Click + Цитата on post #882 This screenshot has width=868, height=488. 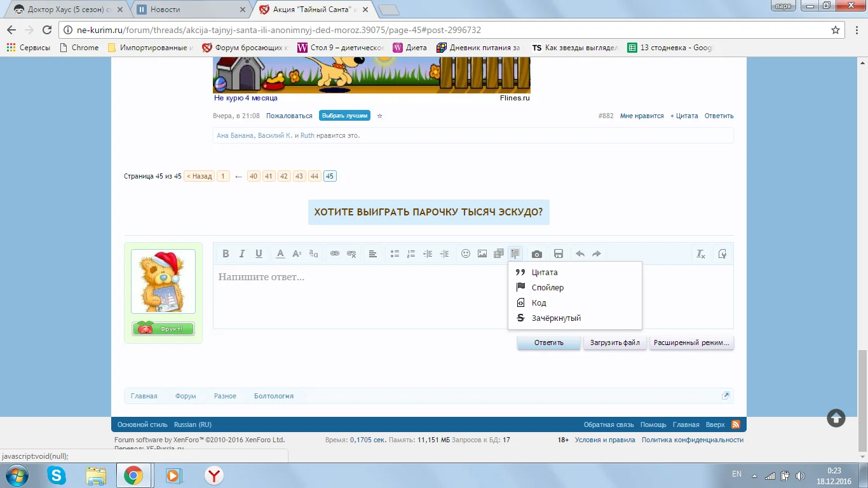pyautogui.click(x=684, y=116)
